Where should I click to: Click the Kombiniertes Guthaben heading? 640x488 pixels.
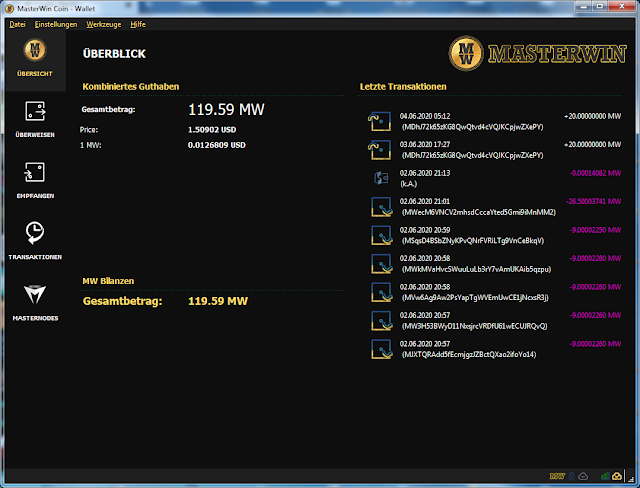click(x=131, y=87)
